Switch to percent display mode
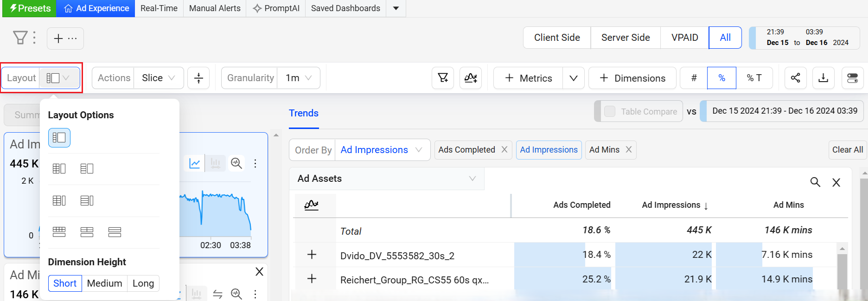Image resolution: width=868 pixels, height=301 pixels. pyautogui.click(x=721, y=78)
